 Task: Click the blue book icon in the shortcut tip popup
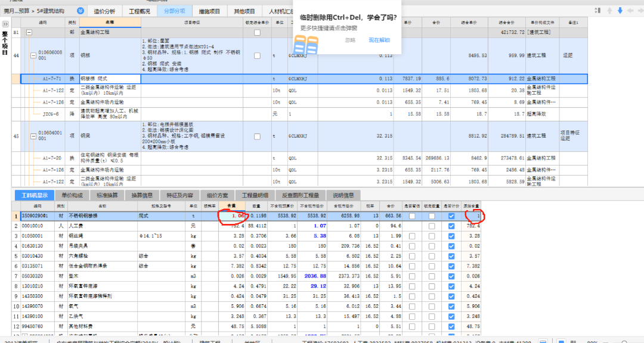tap(306, 45)
